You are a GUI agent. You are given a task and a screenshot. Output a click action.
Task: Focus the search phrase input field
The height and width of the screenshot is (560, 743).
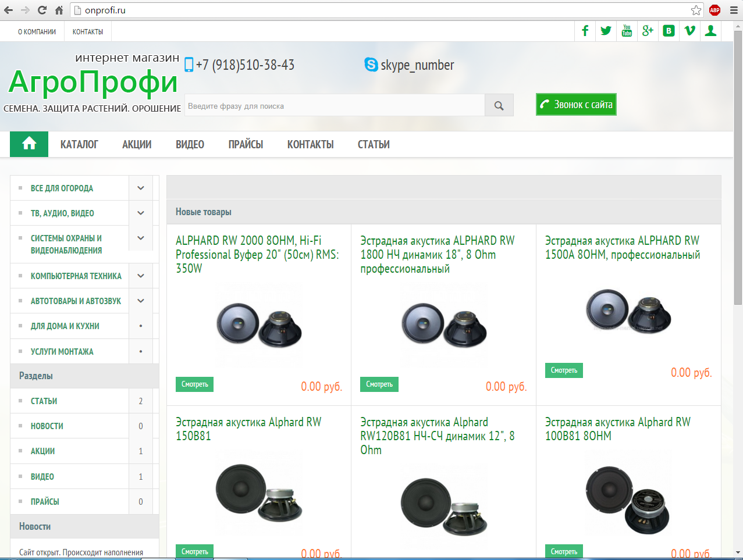(335, 105)
